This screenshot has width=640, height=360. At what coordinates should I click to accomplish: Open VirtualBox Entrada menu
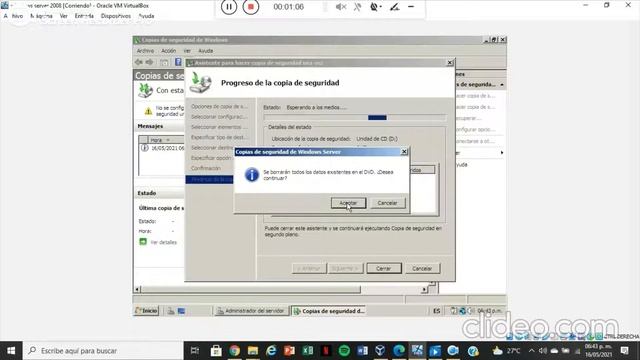point(84,16)
